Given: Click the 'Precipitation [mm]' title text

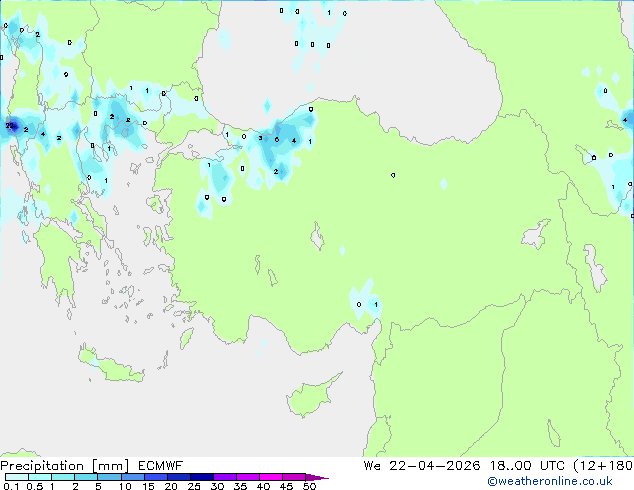Looking at the screenshot, I should pos(64,466).
